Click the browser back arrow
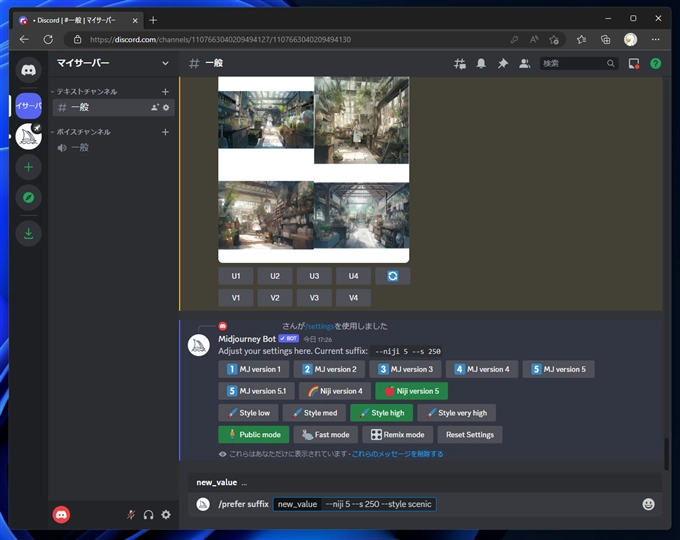 [24, 39]
